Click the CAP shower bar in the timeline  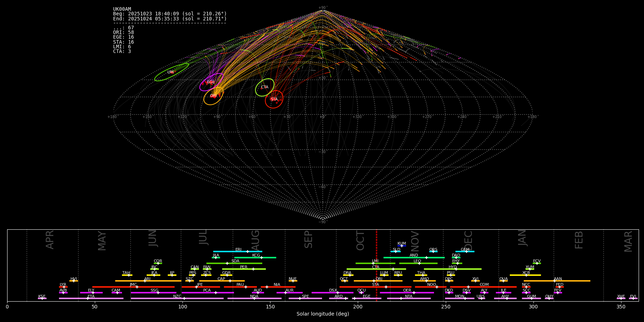click(222, 281)
